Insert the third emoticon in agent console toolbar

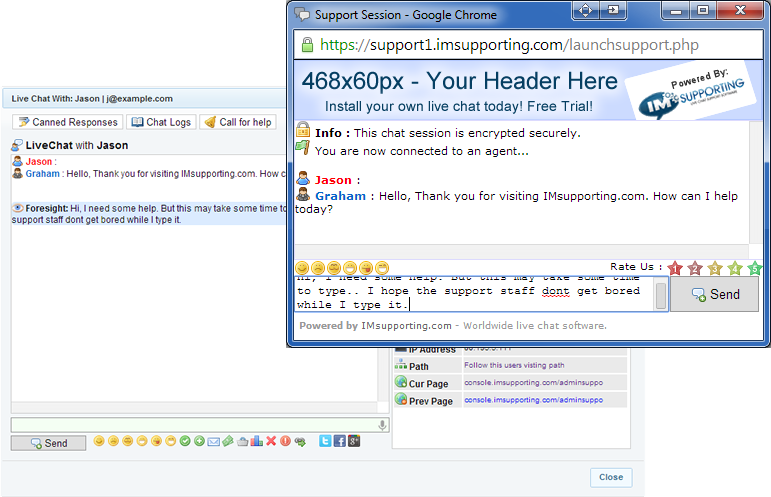click(x=127, y=441)
